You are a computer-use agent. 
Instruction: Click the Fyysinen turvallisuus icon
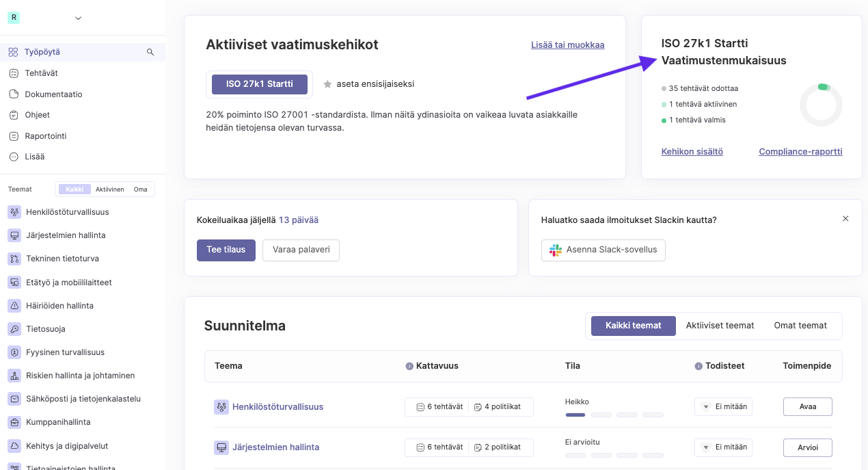coord(14,352)
